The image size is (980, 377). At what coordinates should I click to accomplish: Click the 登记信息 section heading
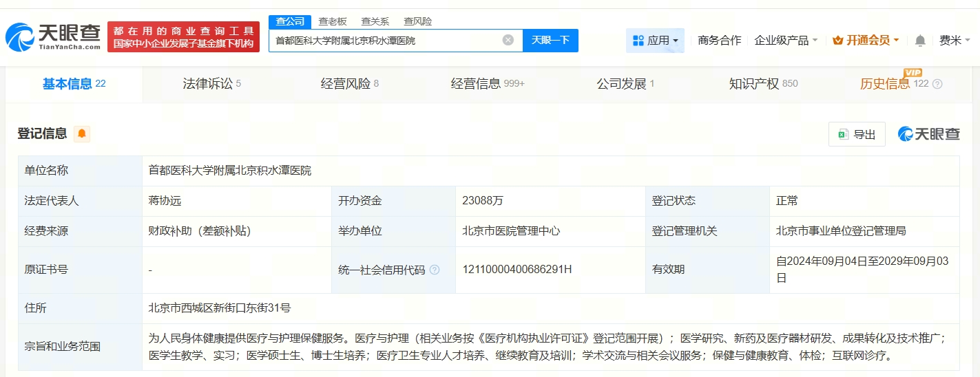coord(42,133)
